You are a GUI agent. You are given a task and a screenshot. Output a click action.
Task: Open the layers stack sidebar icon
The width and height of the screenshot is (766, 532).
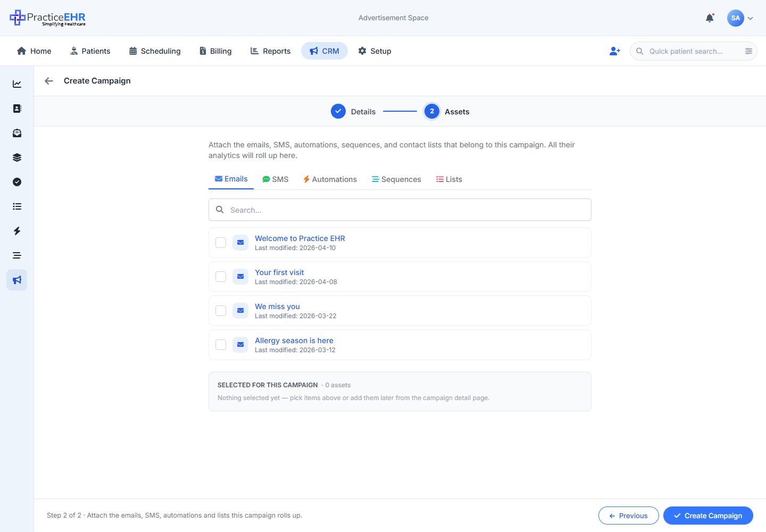(x=17, y=157)
